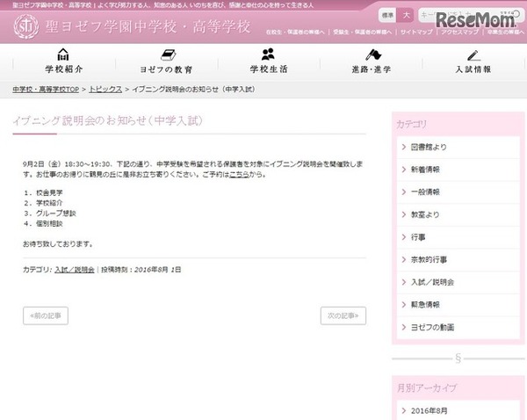Click the flag icon for 進路・進学

[x=373, y=54]
